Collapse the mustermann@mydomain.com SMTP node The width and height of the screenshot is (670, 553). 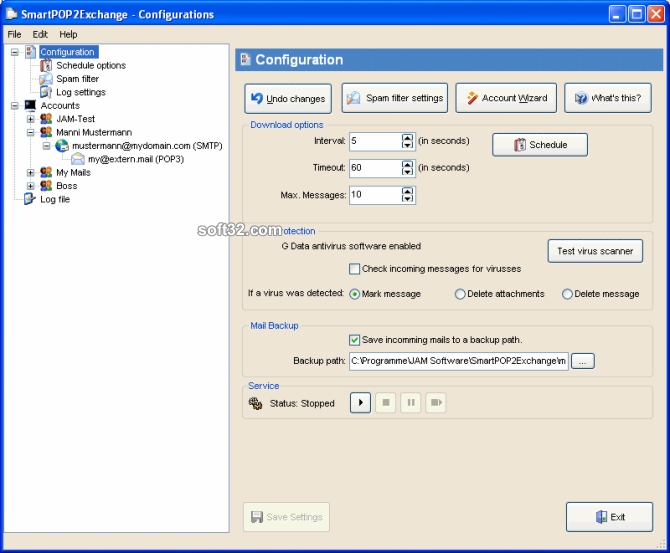pyautogui.click(x=46, y=146)
